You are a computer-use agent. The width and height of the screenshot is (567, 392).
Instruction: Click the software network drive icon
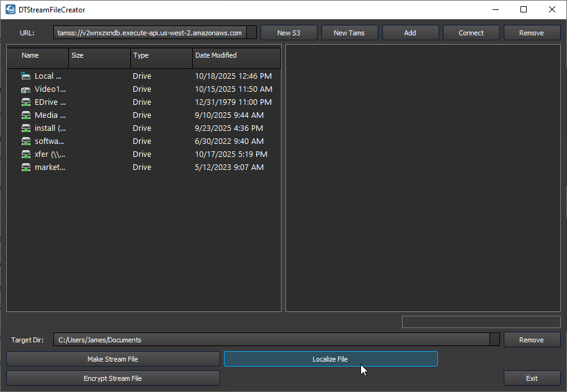click(x=25, y=141)
